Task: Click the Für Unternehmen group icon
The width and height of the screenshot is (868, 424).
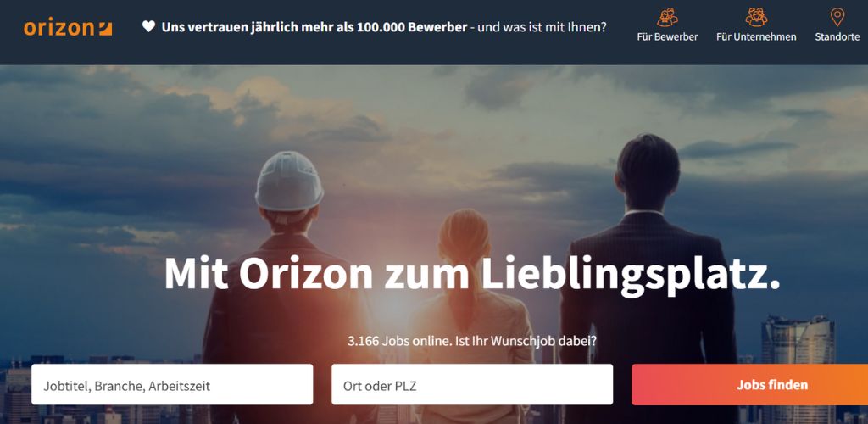Action: click(756, 17)
